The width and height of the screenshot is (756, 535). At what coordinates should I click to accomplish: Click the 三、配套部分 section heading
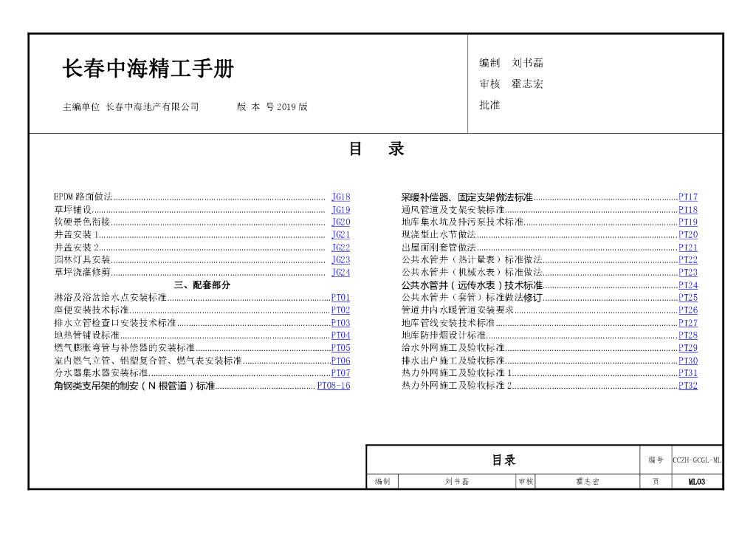202,285
